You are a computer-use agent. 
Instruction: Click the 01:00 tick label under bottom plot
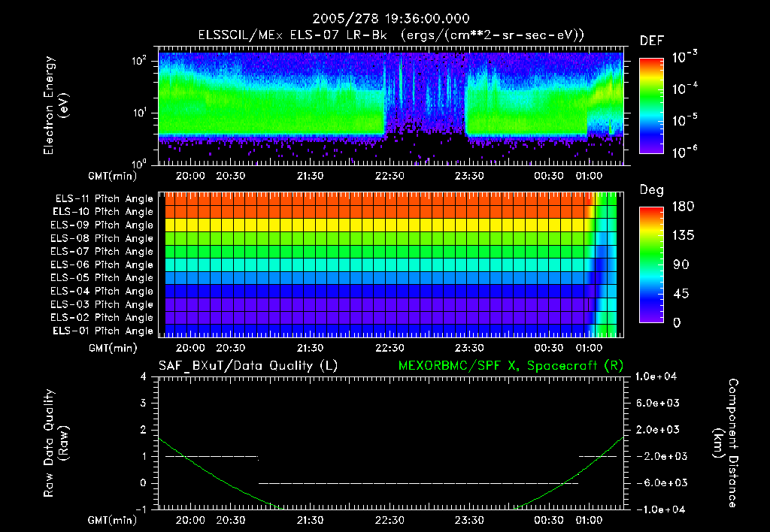(589, 520)
